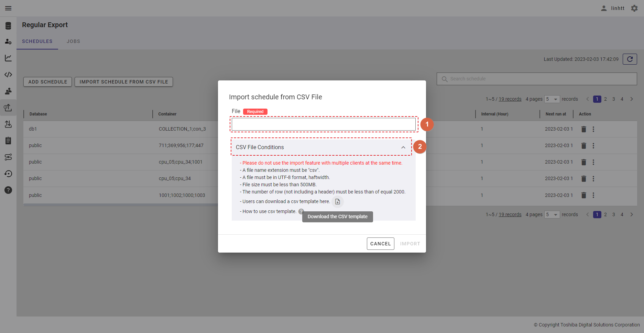Switch to the Jobs tab

73,41
